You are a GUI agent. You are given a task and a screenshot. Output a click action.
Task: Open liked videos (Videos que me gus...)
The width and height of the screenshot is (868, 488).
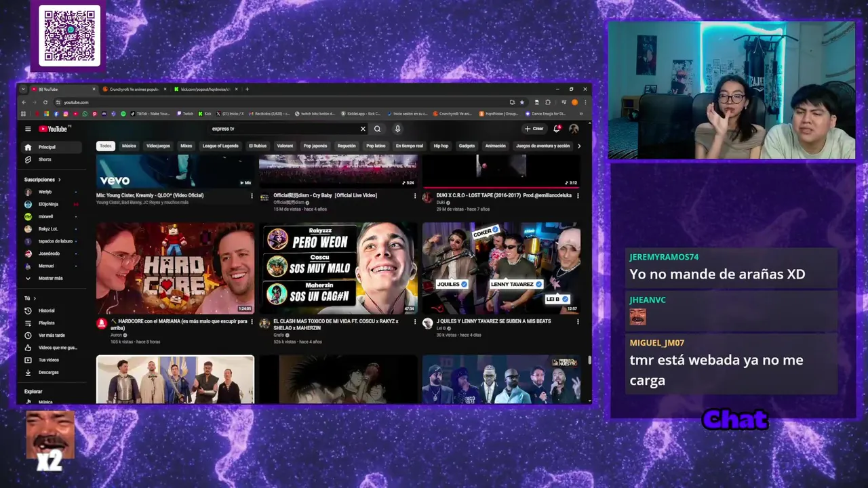(x=52, y=348)
